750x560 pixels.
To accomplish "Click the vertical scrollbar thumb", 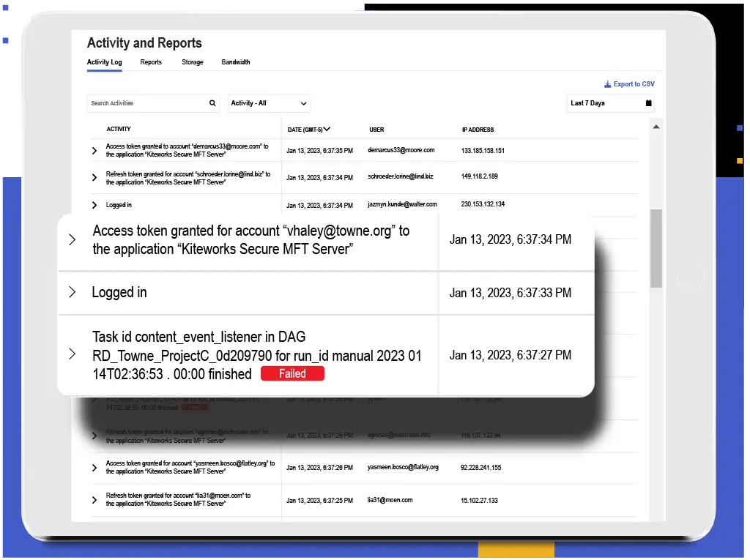I will coord(656,248).
